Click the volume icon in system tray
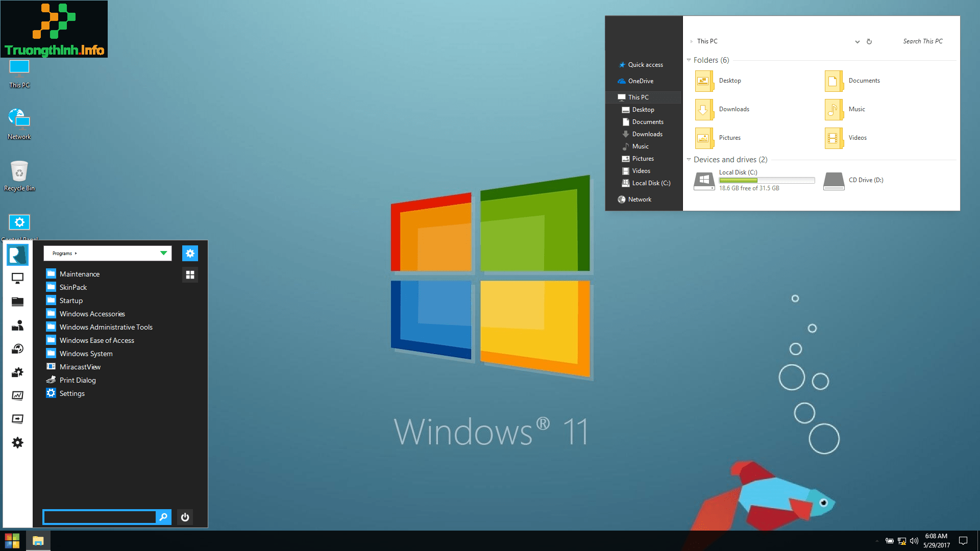Screen dimensions: 980x551 [914, 541]
